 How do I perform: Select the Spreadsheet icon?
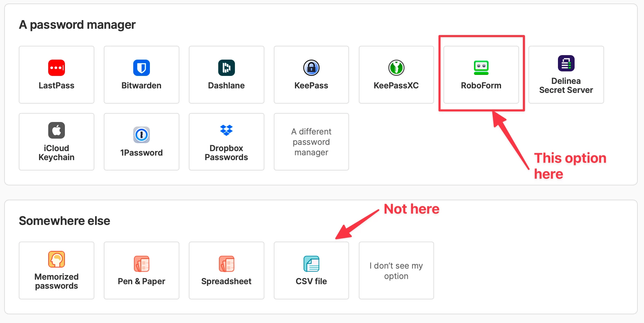(x=227, y=264)
